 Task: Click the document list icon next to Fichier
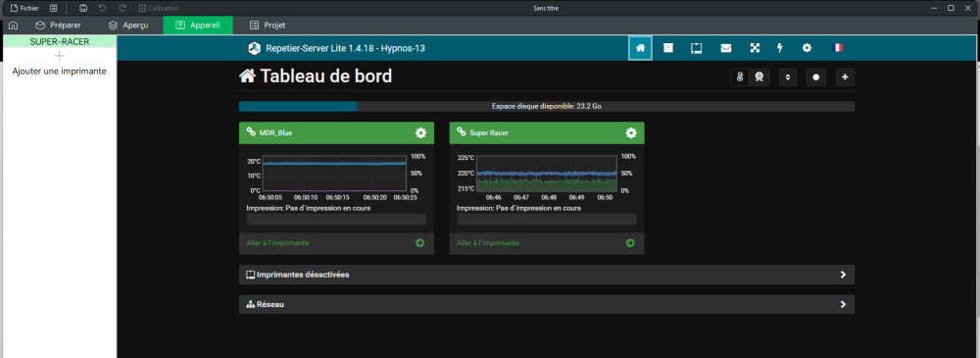(x=54, y=8)
